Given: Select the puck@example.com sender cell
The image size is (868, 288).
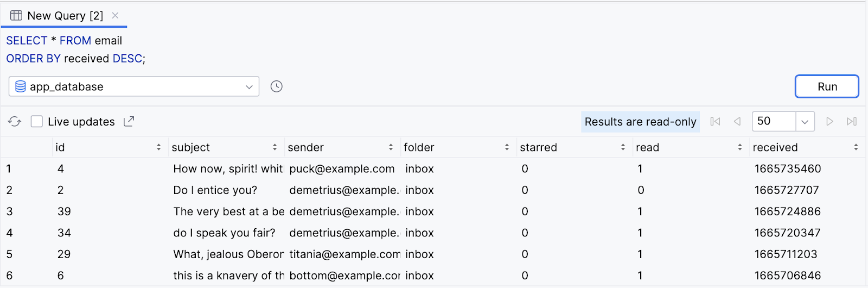Looking at the screenshot, I should [x=342, y=169].
